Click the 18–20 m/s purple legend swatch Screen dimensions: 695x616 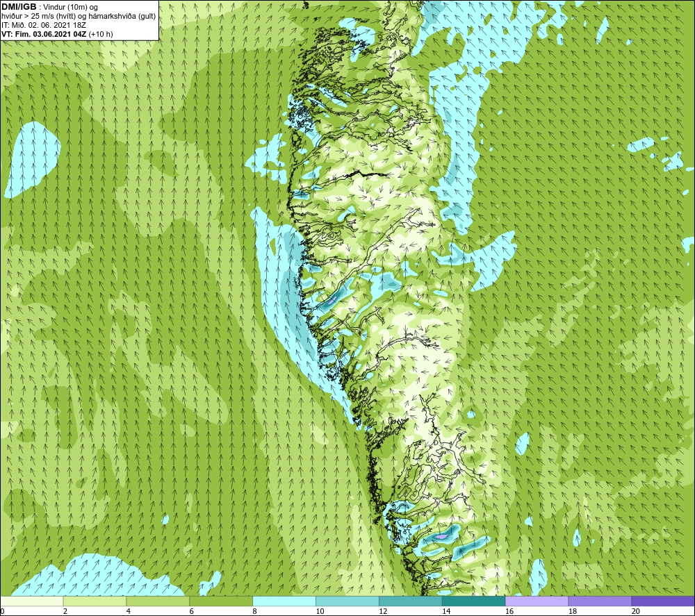[x=600, y=601]
